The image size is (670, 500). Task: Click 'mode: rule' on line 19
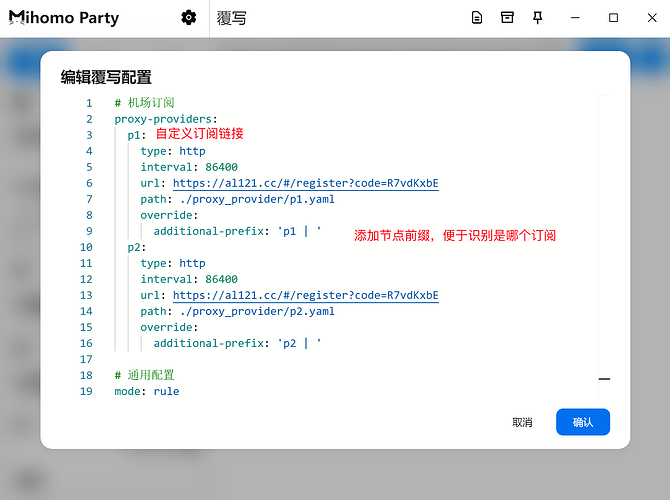click(147, 391)
